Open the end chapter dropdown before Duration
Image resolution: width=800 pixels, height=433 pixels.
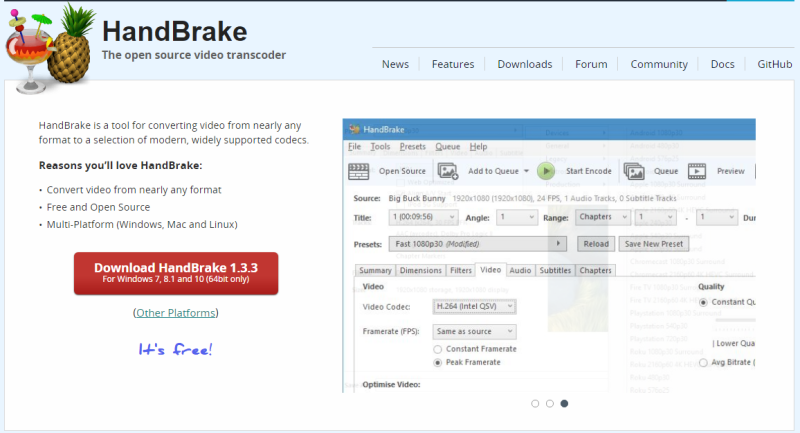[x=717, y=217]
